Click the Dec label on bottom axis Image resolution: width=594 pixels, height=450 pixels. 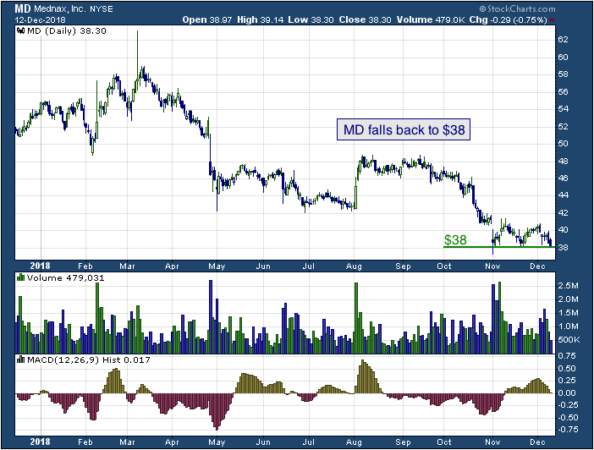pos(538,442)
